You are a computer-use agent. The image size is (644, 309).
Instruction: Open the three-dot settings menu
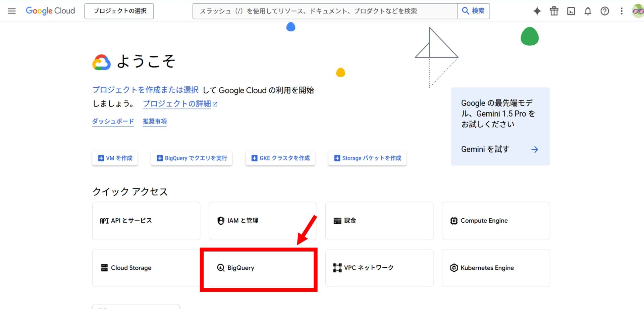click(x=622, y=11)
